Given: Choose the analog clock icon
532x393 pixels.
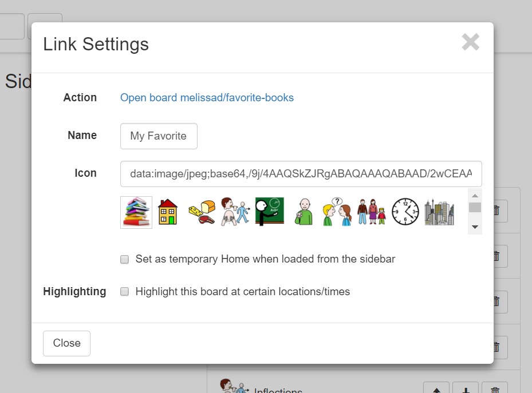Looking at the screenshot, I should click(405, 212).
